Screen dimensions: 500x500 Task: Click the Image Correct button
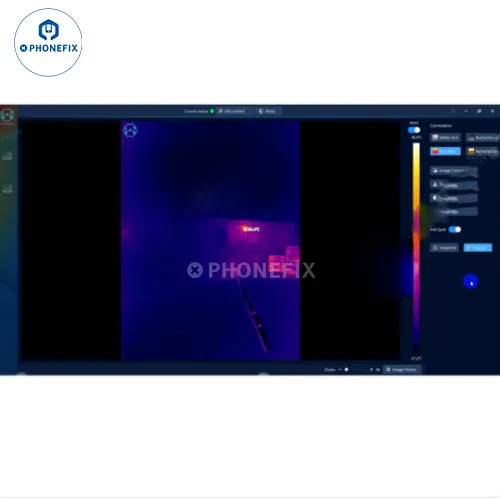453,171
